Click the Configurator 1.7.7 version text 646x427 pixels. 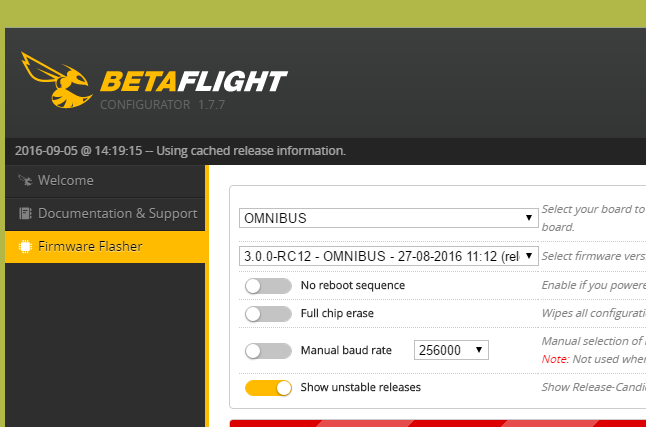[x=163, y=105]
